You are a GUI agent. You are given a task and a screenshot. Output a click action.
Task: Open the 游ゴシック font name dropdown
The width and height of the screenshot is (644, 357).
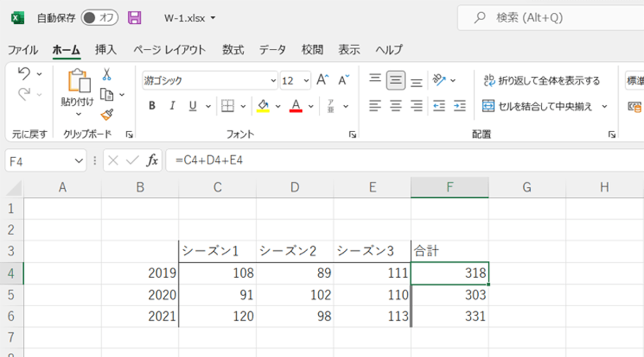273,81
